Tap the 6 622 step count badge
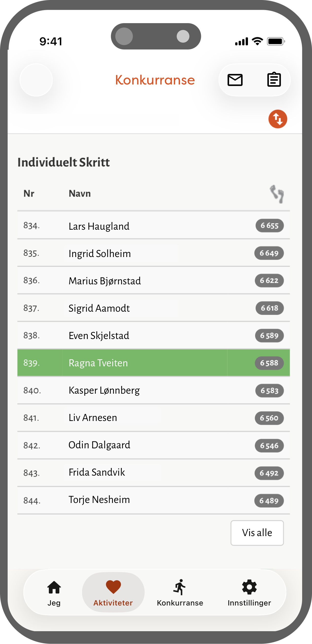The image size is (312, 644). 269,280
